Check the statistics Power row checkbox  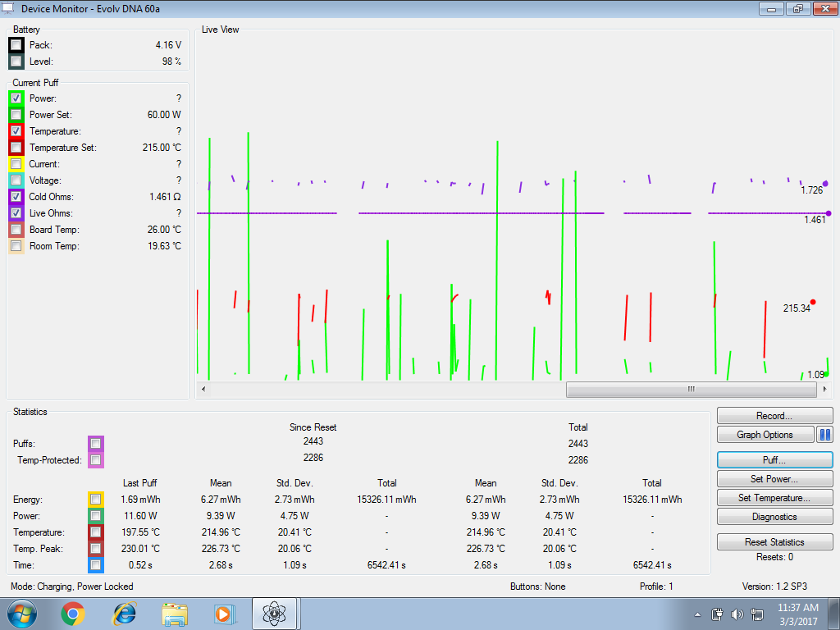click(x=95, y=516)
